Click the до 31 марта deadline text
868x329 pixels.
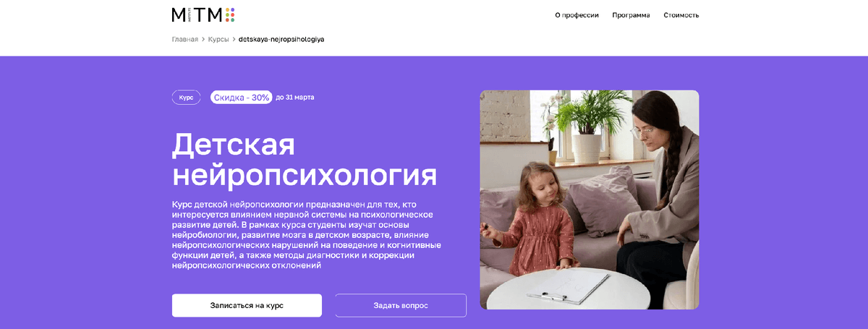pos(295,97)
